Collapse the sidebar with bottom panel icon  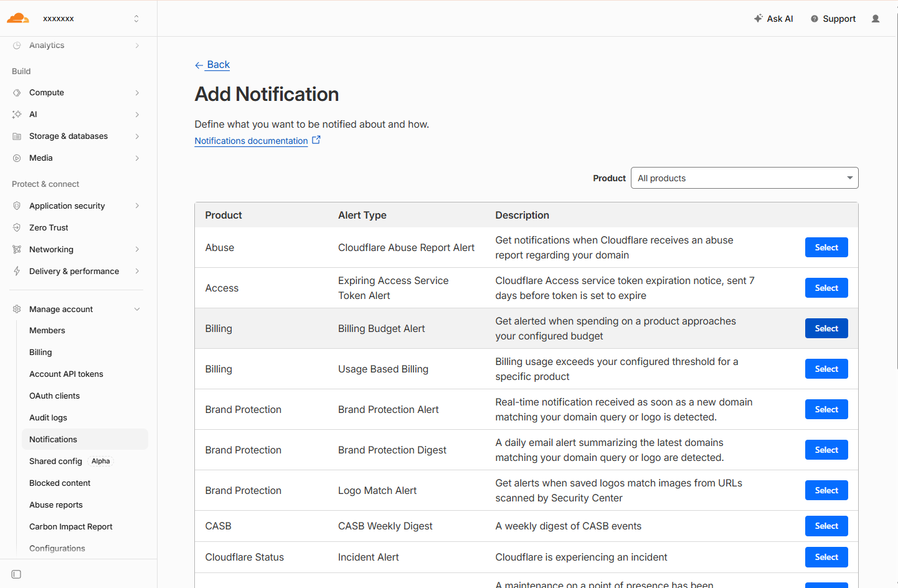(x=17, y=574)
